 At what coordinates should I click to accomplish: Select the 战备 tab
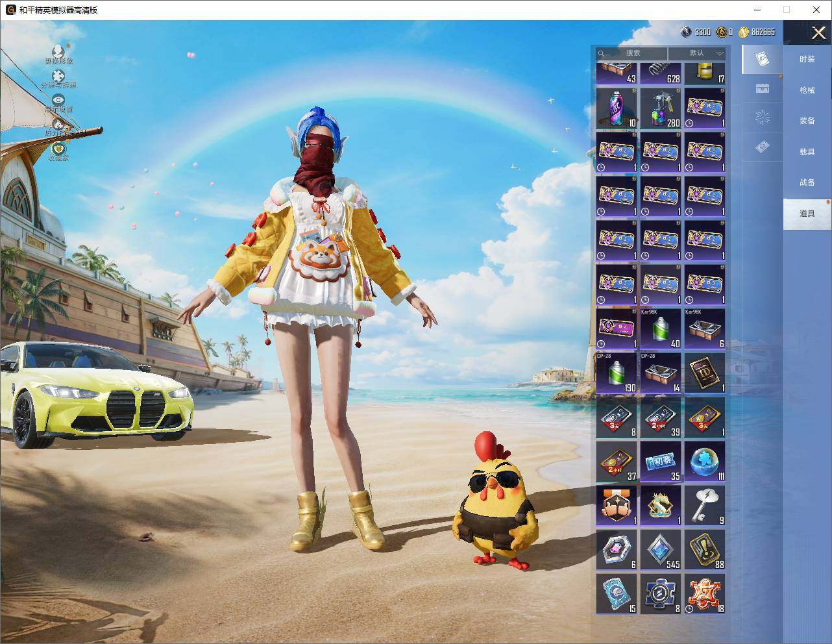(807, 182)
